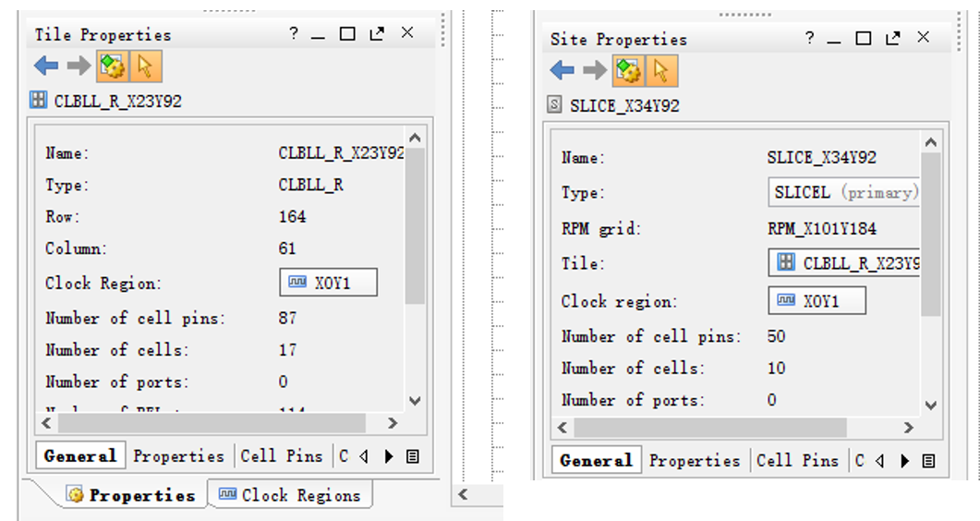
Task: Click scroll left arrow below Clock Regions tab
Action: [x=463, y=494]
